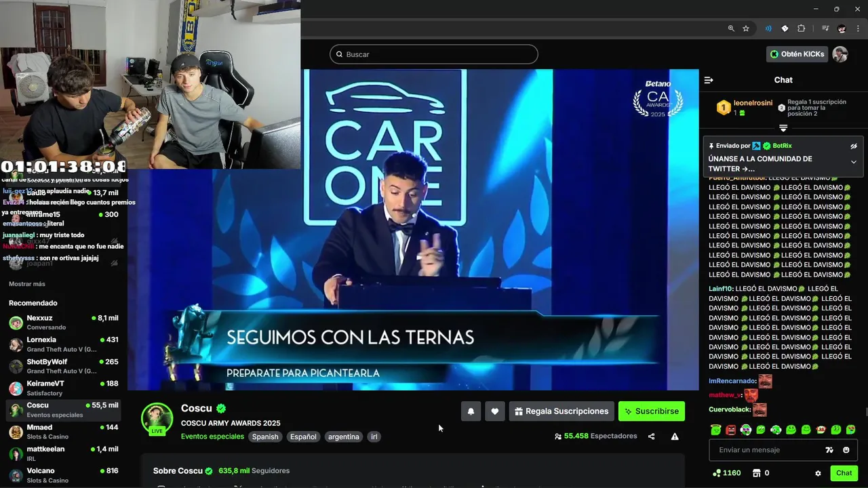Click the Buscar search field
Screen dimensions: 868x488
(434, 54)
